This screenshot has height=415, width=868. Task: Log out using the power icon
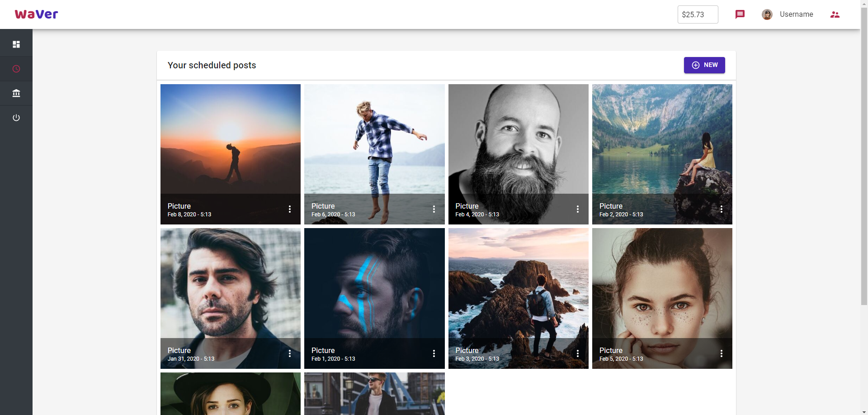point(16,118)
